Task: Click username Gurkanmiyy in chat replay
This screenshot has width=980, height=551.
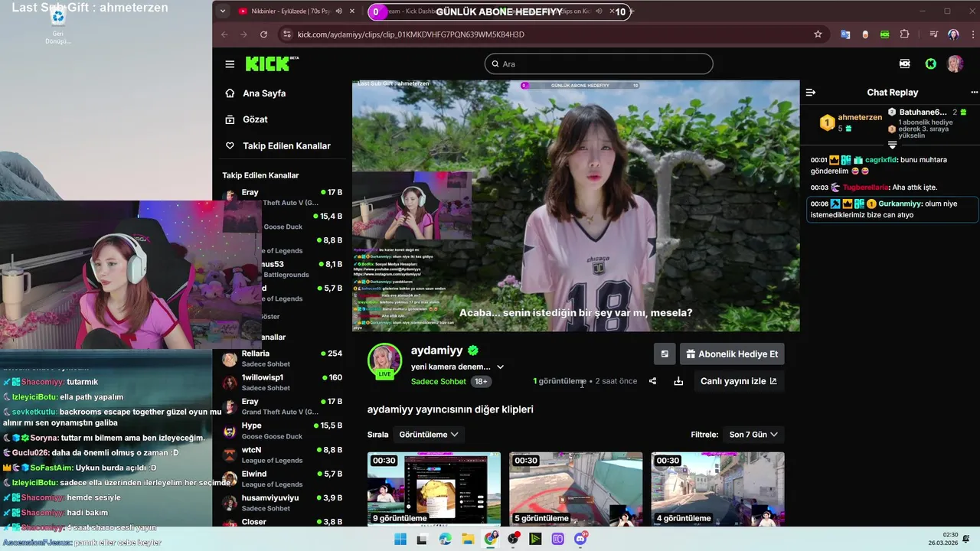Action: tap(900, 204)
